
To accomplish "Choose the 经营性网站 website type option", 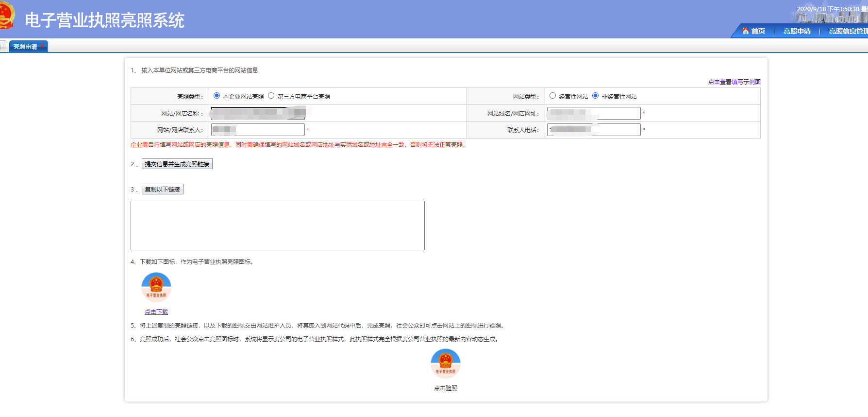I will click(552, 96).
